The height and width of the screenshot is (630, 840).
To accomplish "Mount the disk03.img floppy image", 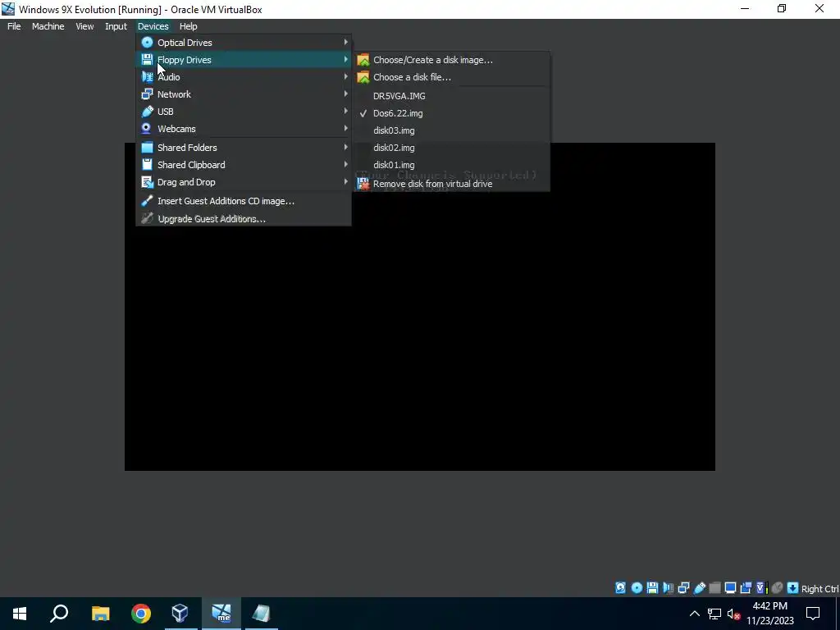I will 451,130.
